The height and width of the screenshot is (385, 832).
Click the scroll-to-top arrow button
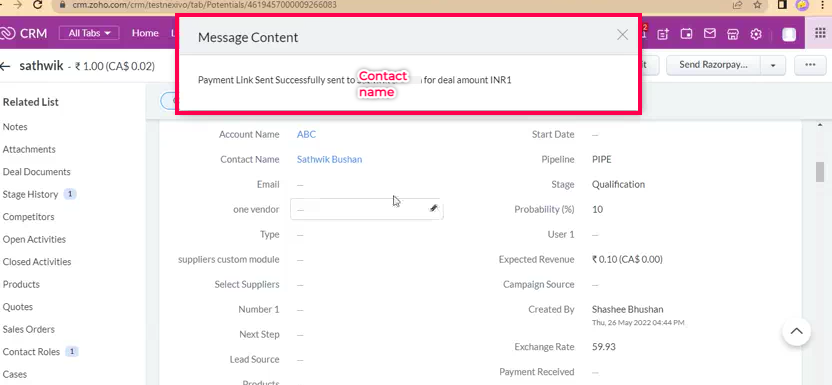[x=796, y=332]
